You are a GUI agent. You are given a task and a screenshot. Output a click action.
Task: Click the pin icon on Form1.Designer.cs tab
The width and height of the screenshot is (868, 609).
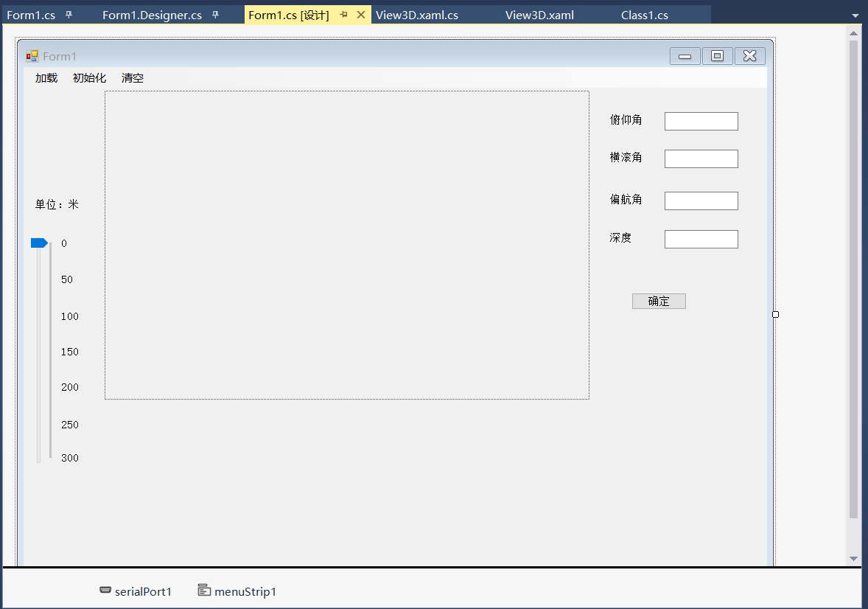tap(215, 15)
